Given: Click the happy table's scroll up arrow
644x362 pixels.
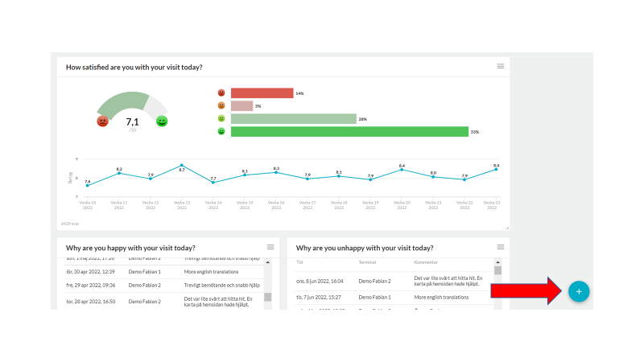Looking at the screenshot, I should point(268,262).
